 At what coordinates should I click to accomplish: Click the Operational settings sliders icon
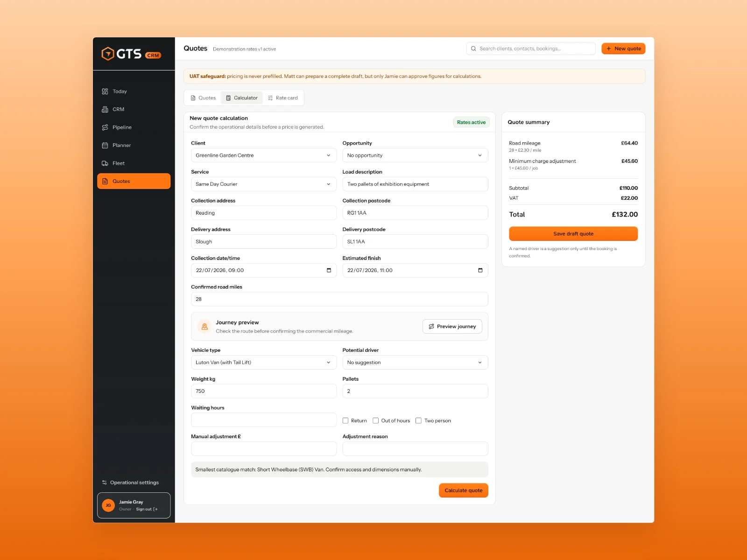105,483
